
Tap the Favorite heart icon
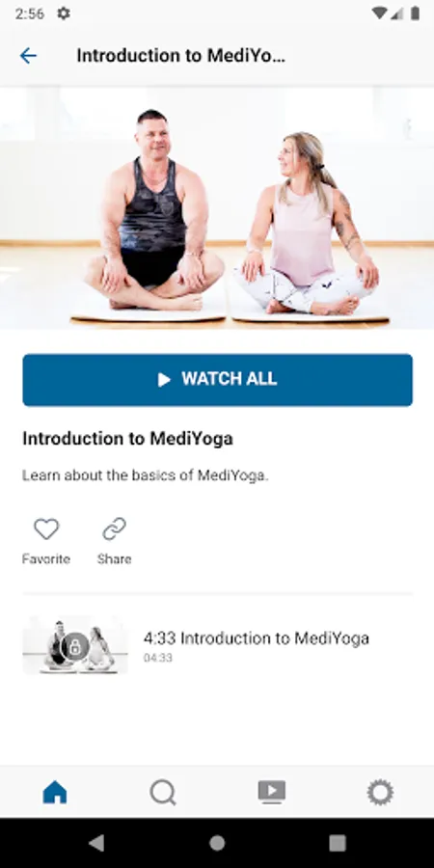[x=46, y=529]
